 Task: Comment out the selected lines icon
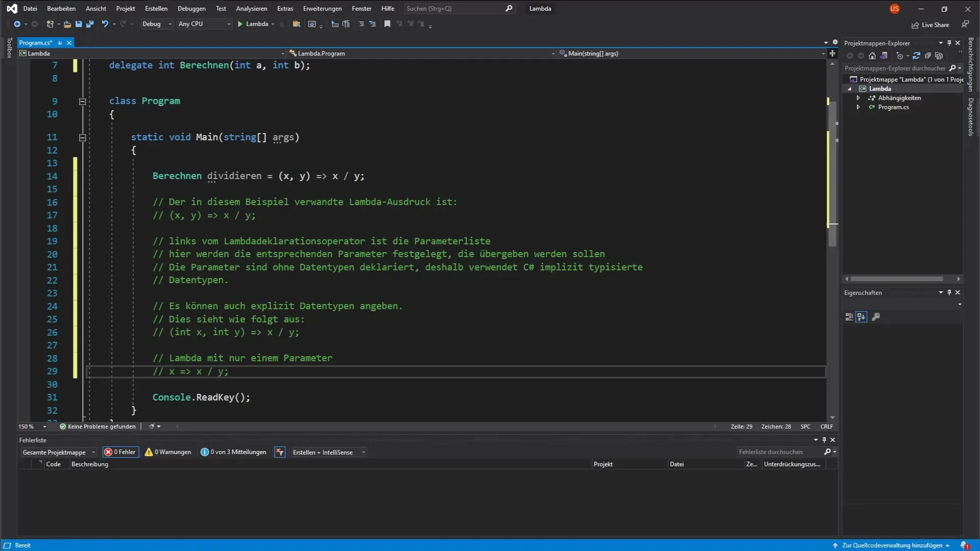tap(361, 24)
